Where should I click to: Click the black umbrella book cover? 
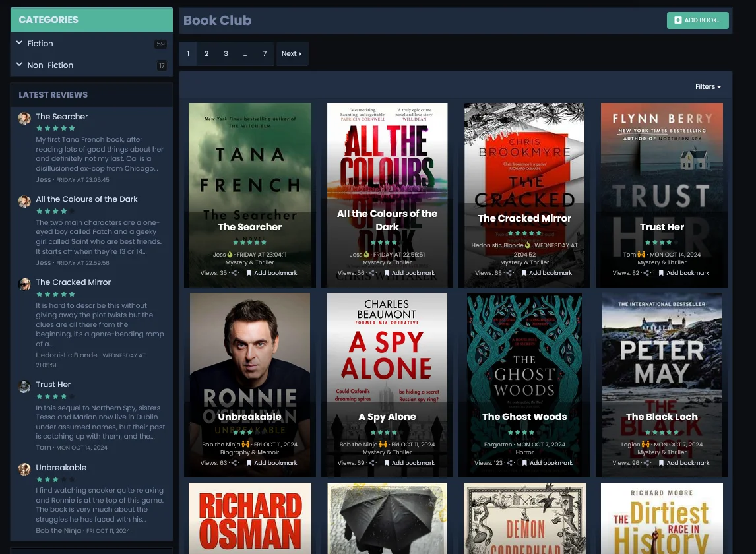click(387, 518)
